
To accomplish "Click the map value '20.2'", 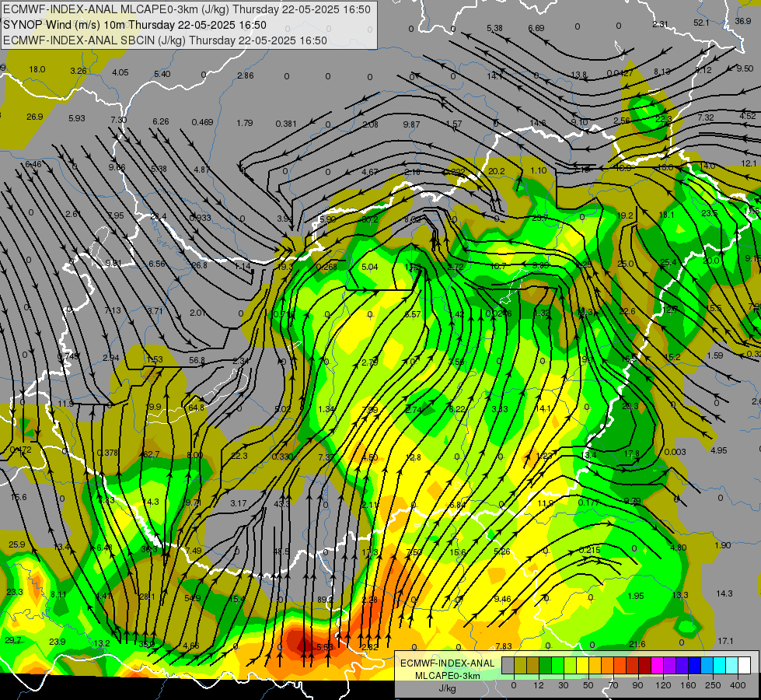I will click(x=497, y=171).
